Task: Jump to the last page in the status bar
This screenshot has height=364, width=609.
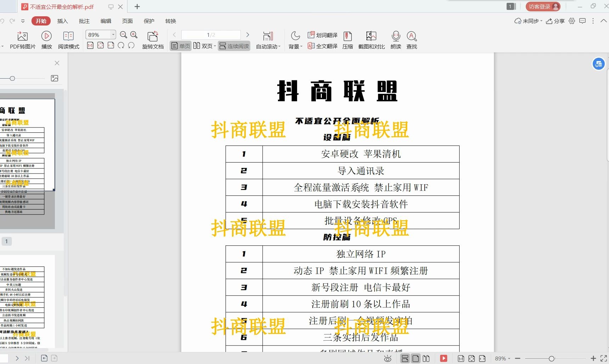Action: click(27, 358)
